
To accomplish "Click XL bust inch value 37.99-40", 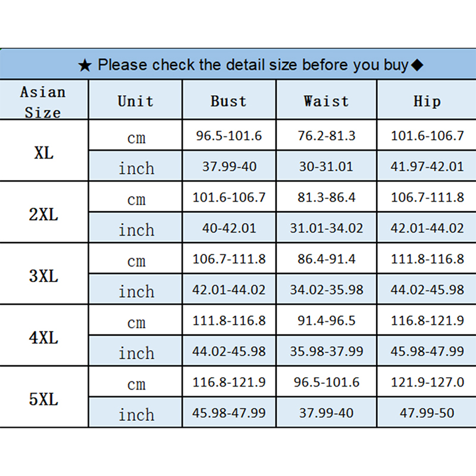I will [x=229, y=167].
